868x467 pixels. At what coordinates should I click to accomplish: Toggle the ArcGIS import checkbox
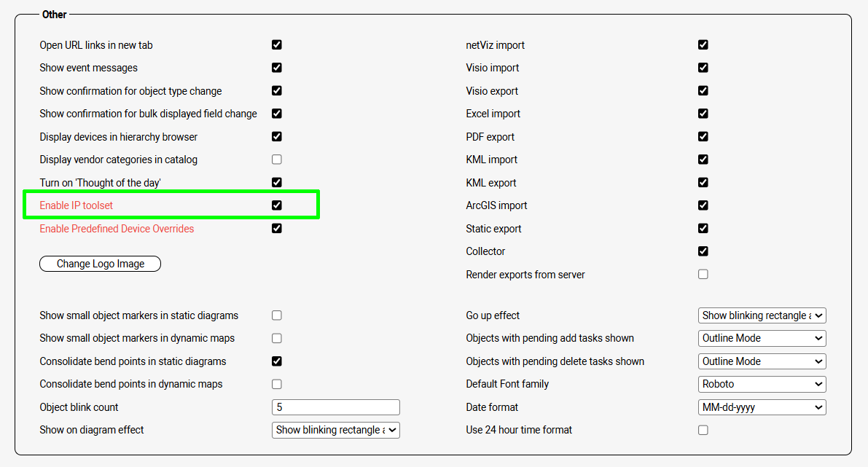[703, 205]
